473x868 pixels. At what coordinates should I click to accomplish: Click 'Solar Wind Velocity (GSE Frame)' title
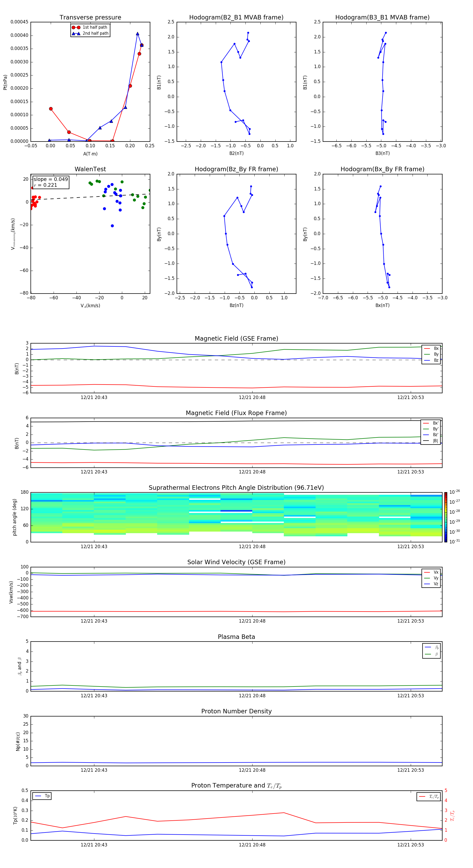pos(236,562)
